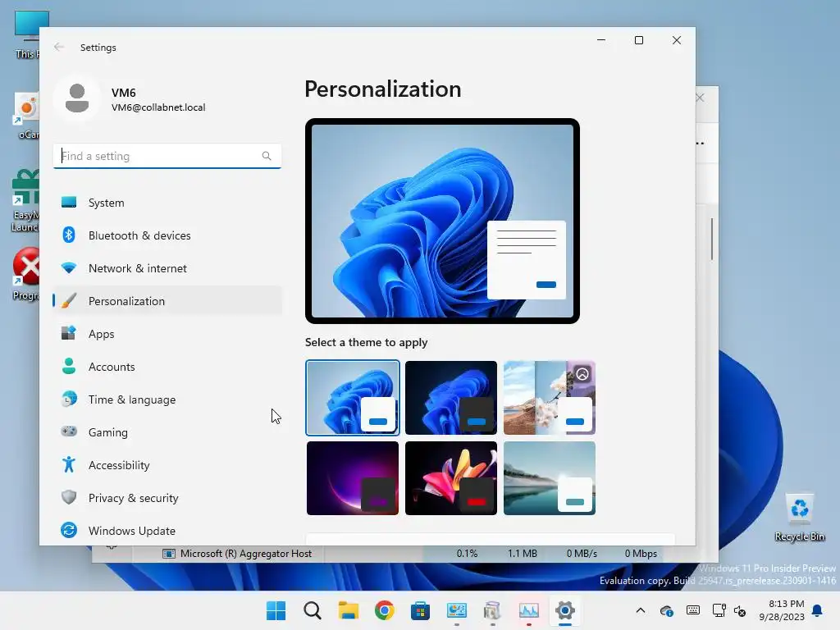Screen dimensions: 840x630
Task: Open the Gaming controller icon
Action: [x=69, y=431]
